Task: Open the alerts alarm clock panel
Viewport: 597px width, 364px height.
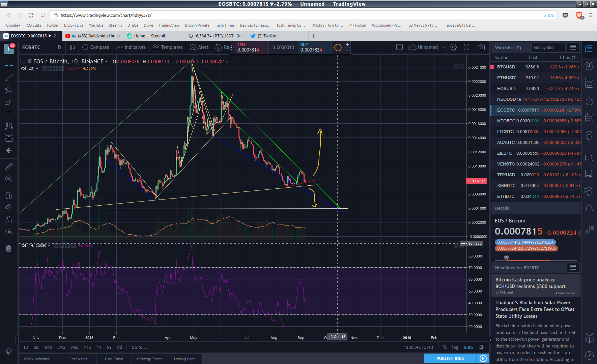Action: [589, 66]
